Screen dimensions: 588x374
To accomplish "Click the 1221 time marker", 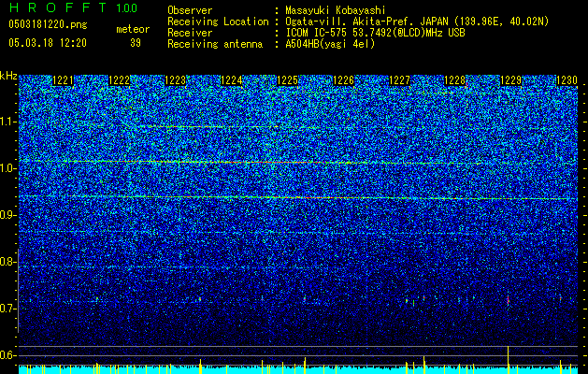I will tap(63, 80).
